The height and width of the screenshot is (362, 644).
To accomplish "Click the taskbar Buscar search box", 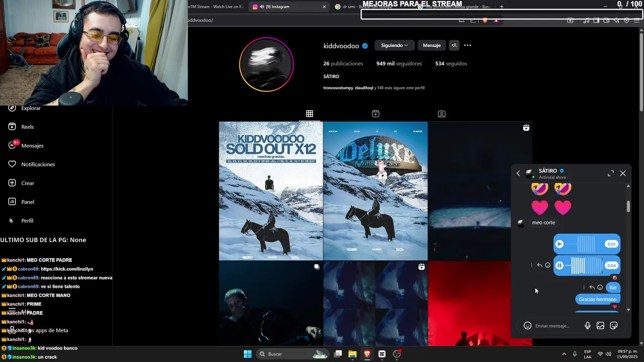I will tap(293, 354).
